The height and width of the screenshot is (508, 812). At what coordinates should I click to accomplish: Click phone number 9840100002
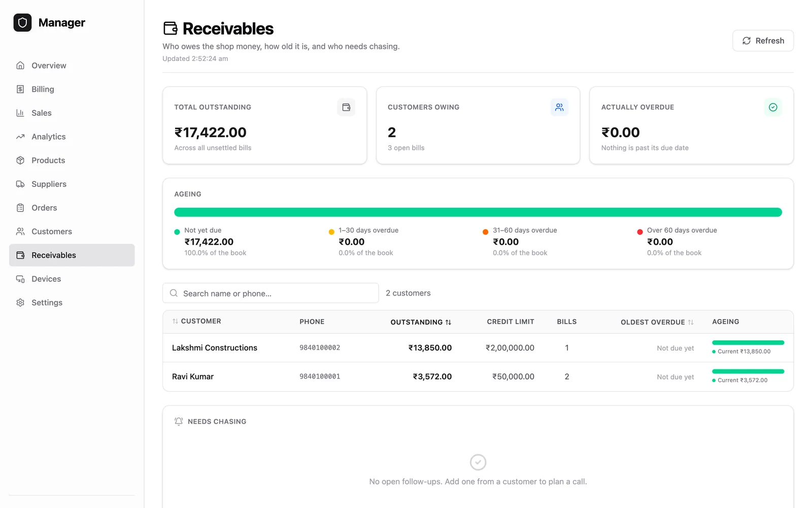tap(320, 348)
